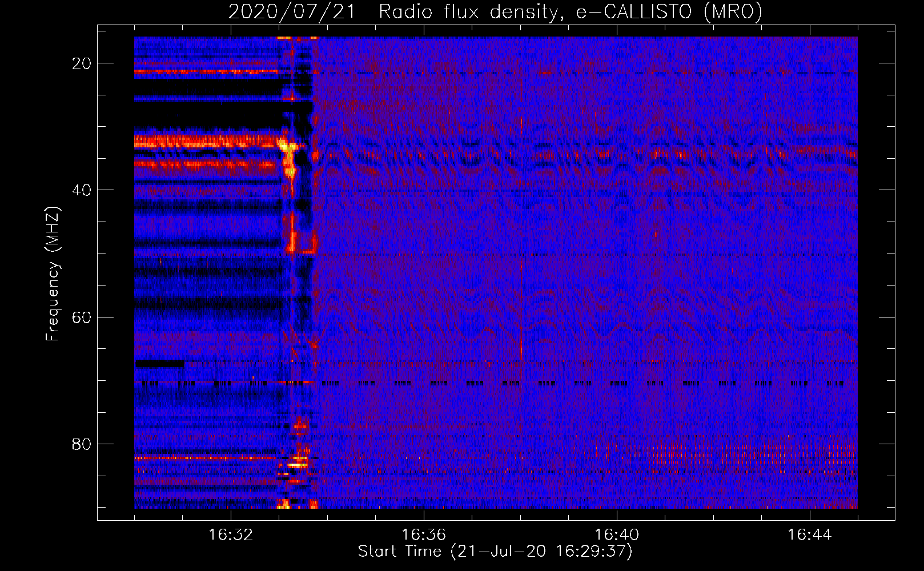Click the 60 MHz frequency tick label
Screen dimensions: 924x571
tap(82, 317)
